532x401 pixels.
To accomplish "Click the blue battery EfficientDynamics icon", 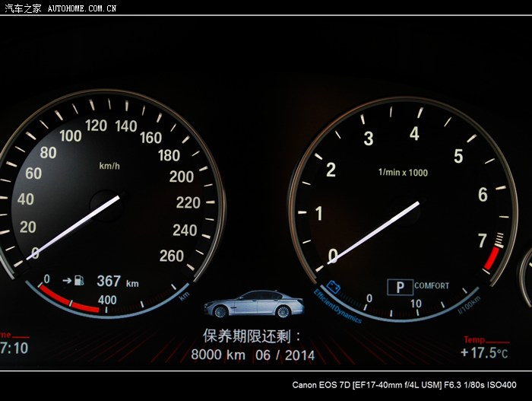I will (332, 288).
